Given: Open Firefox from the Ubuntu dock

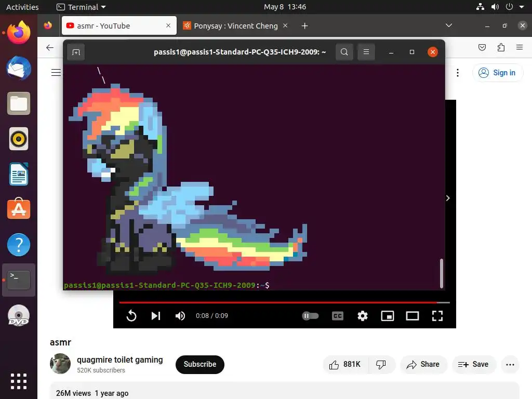Looking at the screenshot, I should point(19,33).
